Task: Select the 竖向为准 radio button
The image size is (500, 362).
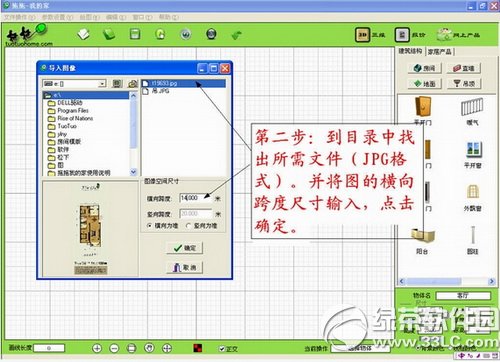Action: point(189,226)
